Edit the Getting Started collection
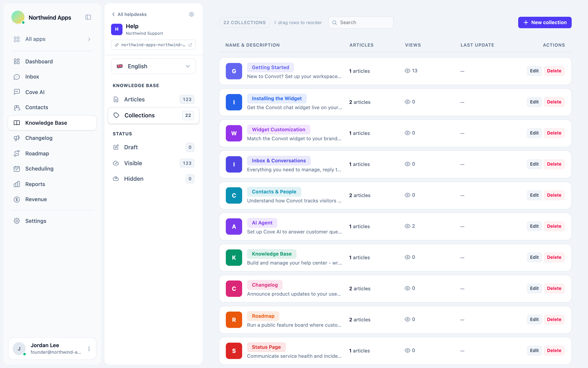Image resolution: width=588 pixels, height=368 pixels. 534,71
